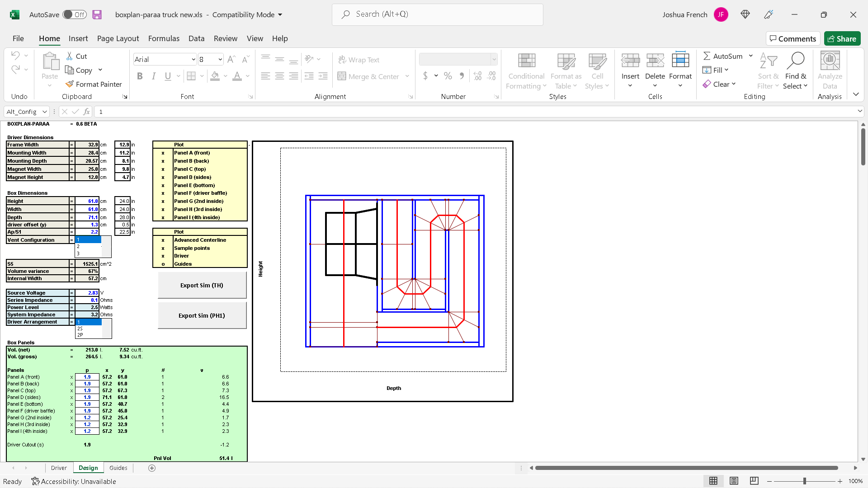Toggle Wrap Text for selected cells

click(359, 60)
